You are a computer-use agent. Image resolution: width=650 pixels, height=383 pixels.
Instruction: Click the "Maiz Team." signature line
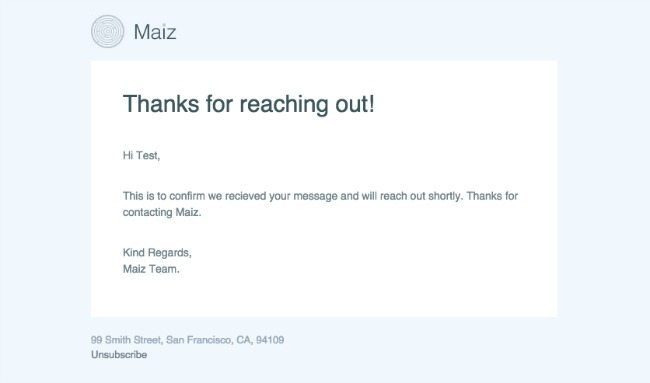point(151,269)
